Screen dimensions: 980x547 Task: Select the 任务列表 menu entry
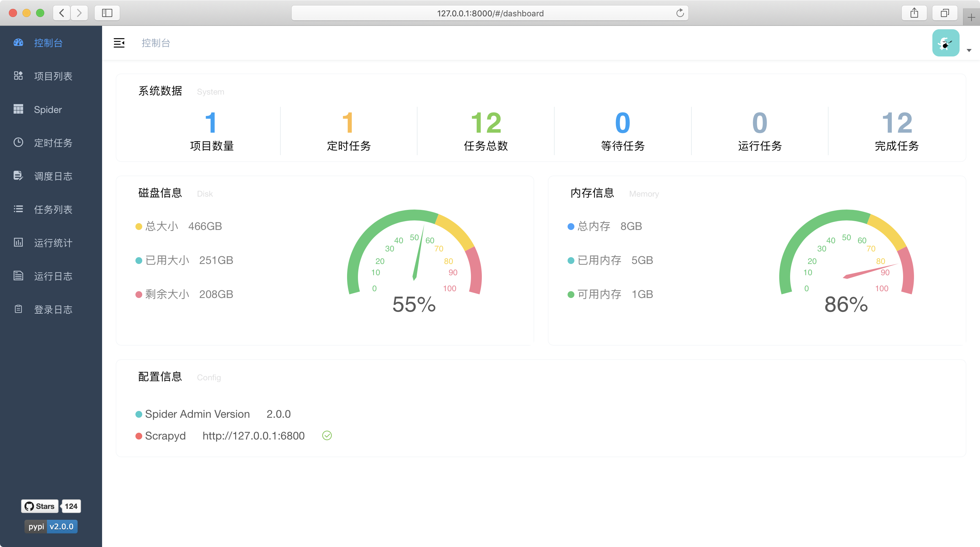53,210
